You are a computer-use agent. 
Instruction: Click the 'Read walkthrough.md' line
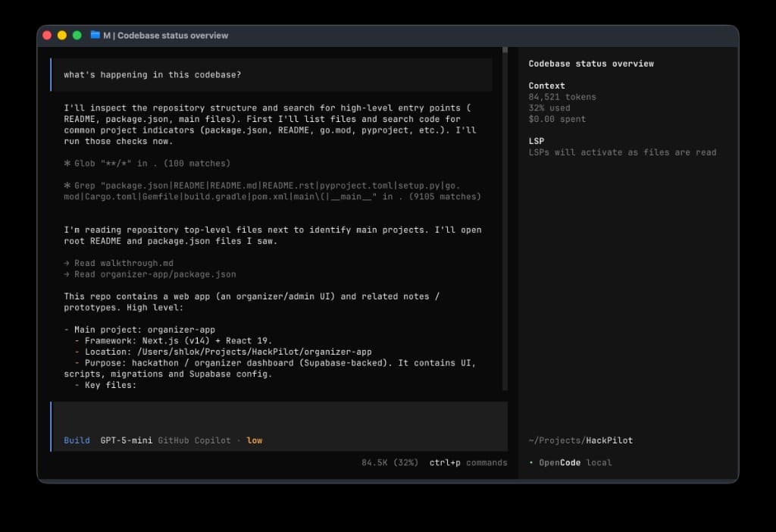(x=118, y=263)
